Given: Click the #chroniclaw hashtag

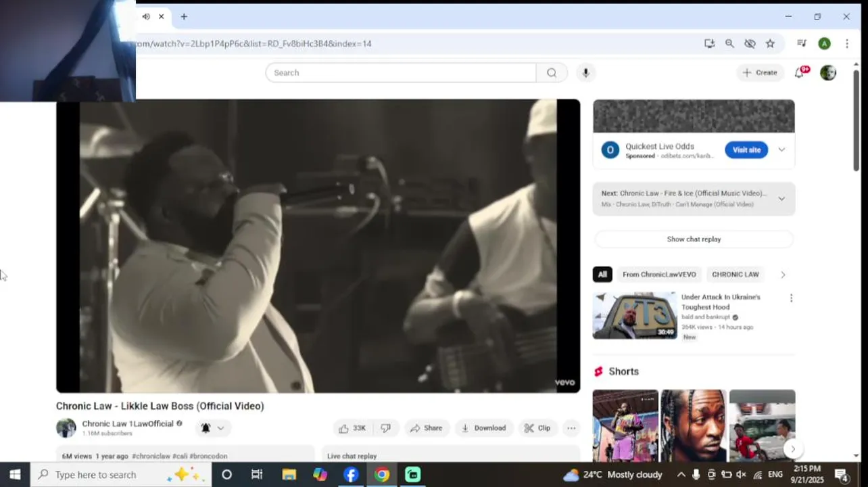Looking at the screenshot, I should click(151, 456).
